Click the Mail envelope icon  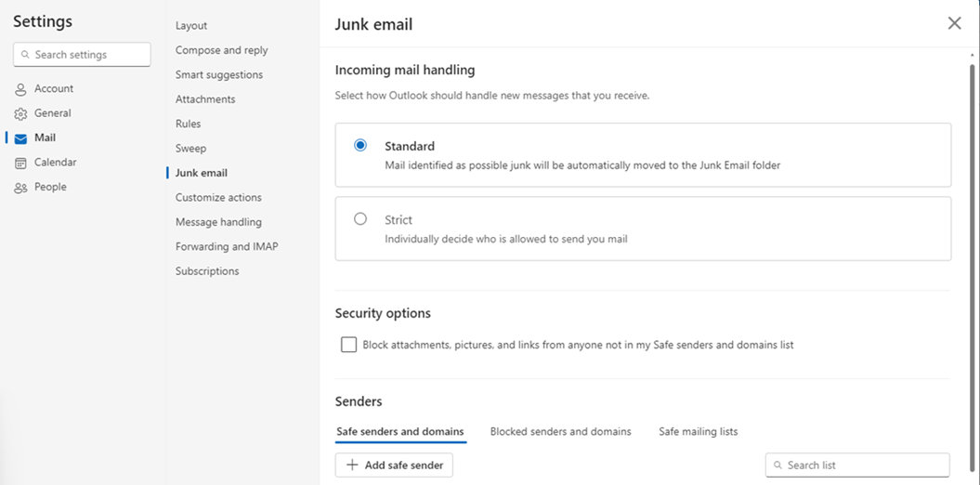coord(20,138)
